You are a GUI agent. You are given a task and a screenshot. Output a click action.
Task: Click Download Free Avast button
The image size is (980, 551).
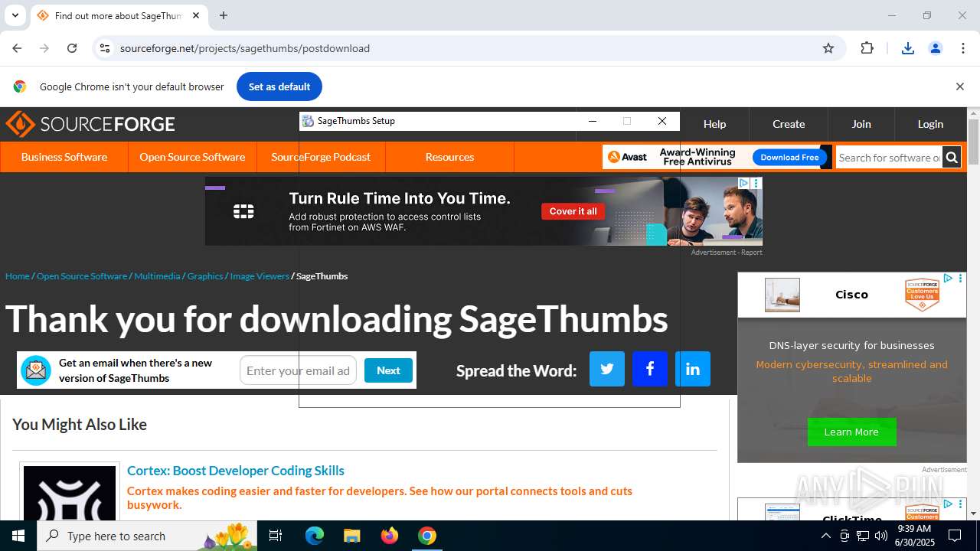[x=789, y=158]
